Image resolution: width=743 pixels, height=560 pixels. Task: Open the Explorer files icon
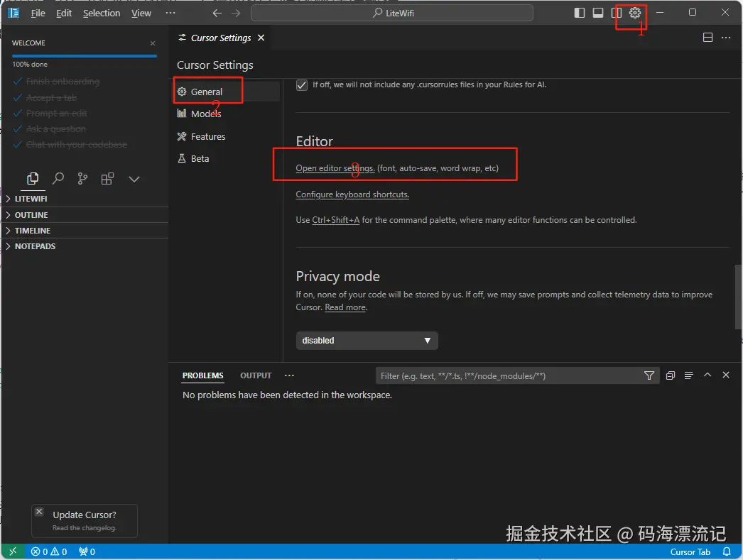pos(33,178)
